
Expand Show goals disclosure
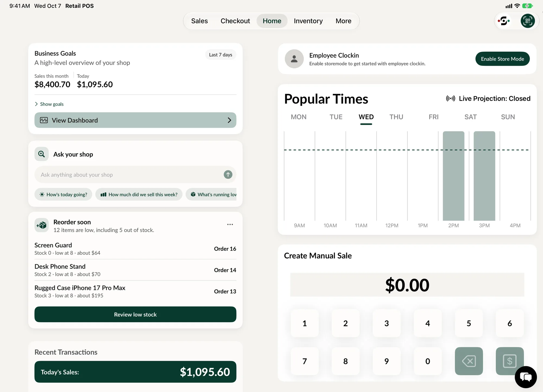pos(49,104)
